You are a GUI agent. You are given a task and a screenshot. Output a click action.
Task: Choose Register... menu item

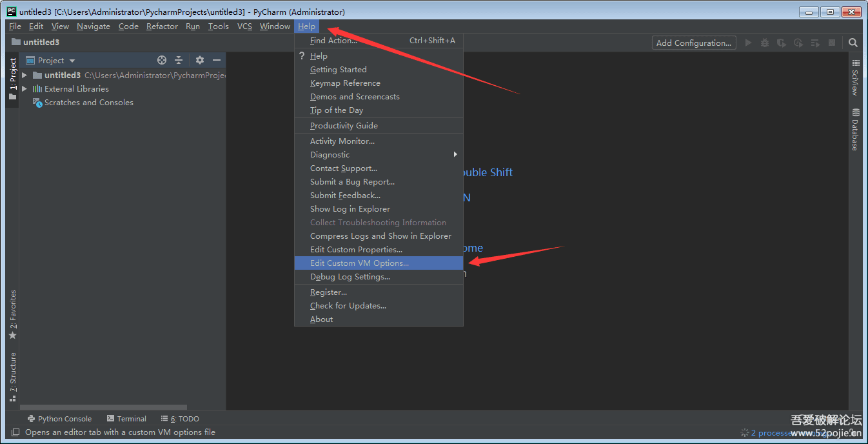(379, 292)
